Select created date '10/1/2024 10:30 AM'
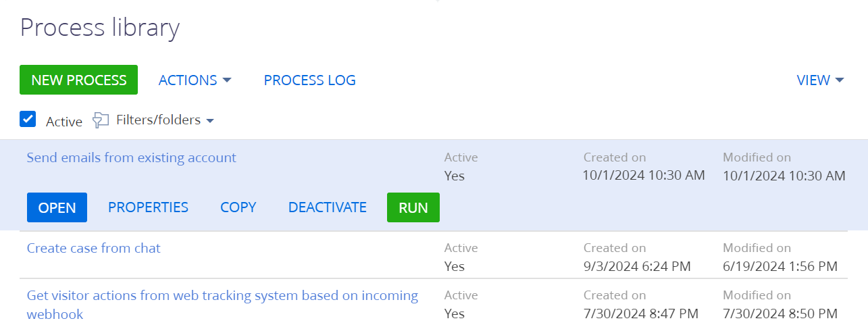 click(x=644, y=176)
